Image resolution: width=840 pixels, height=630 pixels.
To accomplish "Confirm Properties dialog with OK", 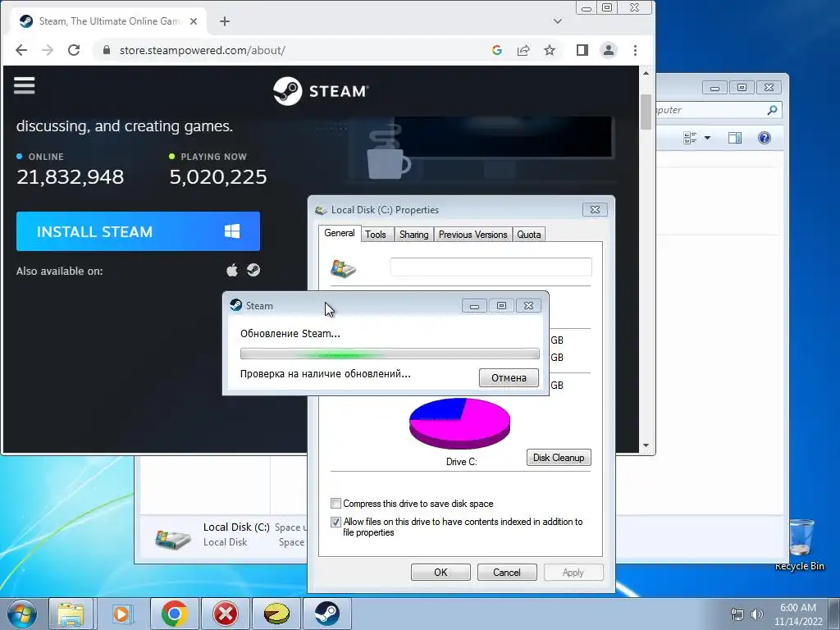I will coord(441,572).
